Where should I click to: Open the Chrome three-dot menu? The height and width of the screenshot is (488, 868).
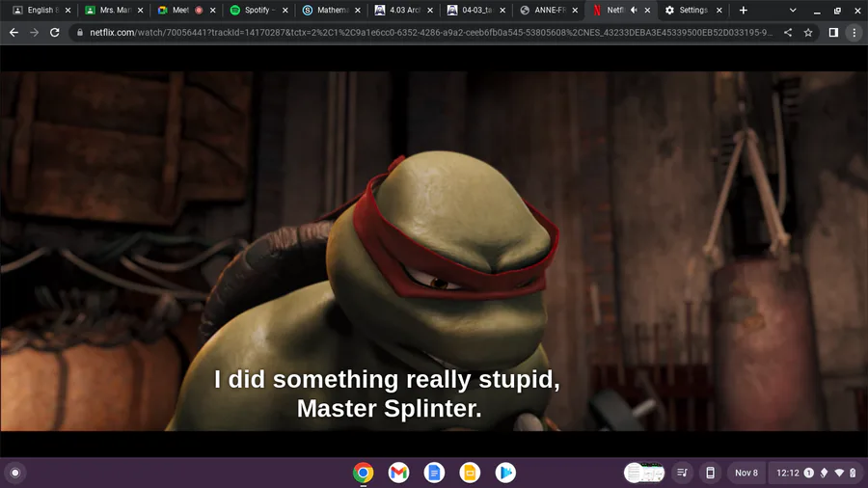pos(854,33)
